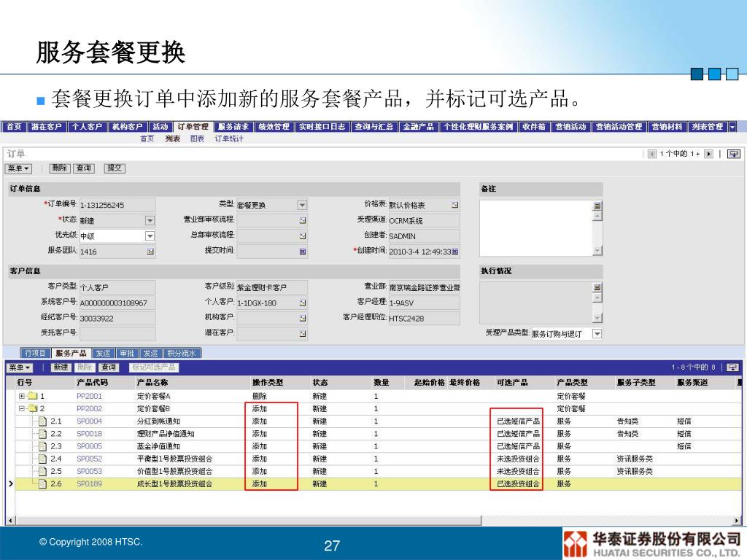The image size is (747, 560).
Task: Click the 查询 button in order toolbar
Action: 84,168
